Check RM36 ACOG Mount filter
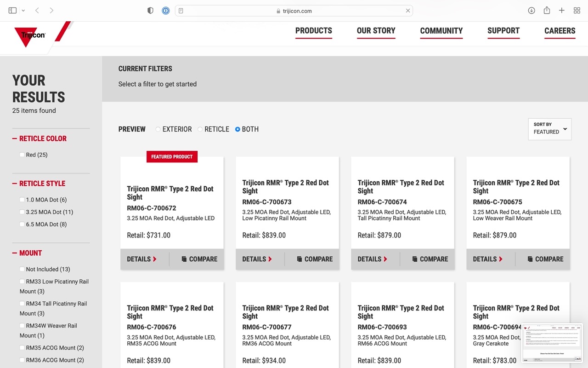This screenshot has width=588, height=368. point(22,360)
